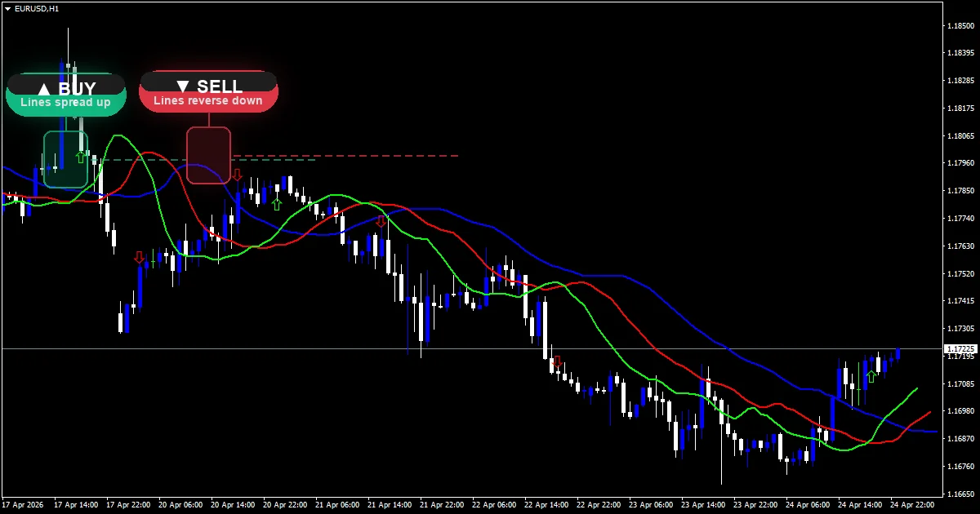The width and height of the screenshot is (980, 514).
Task: Click the green translucent BUY highlight box
Action: pos(65,159)
